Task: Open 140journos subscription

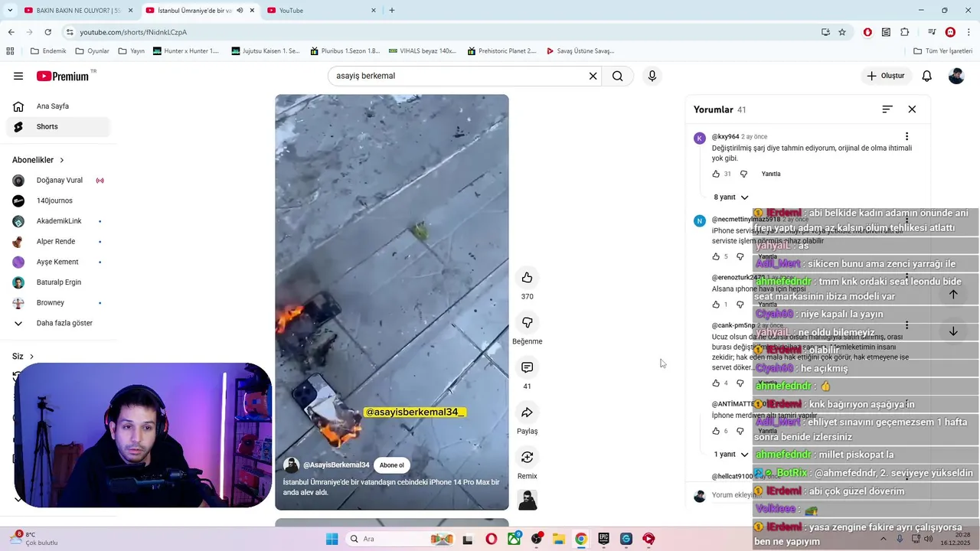Action: 57,201
